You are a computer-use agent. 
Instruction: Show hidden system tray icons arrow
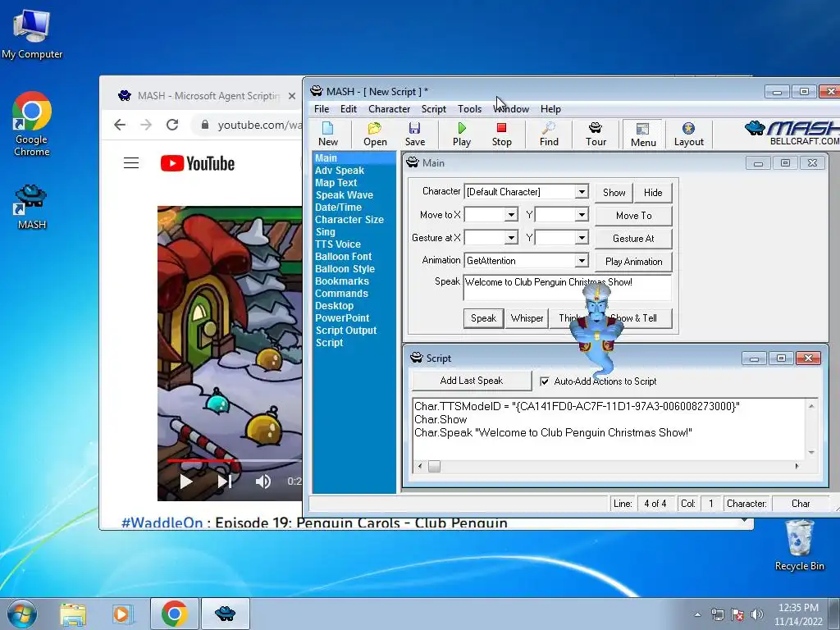697,614
